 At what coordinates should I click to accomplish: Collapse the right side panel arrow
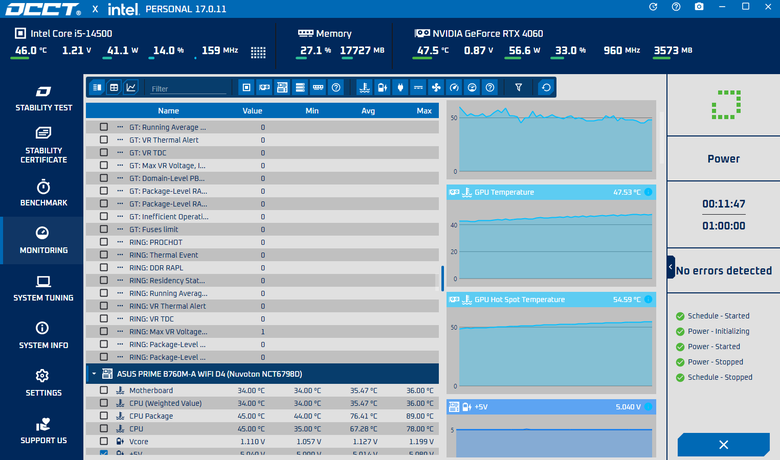671,267
